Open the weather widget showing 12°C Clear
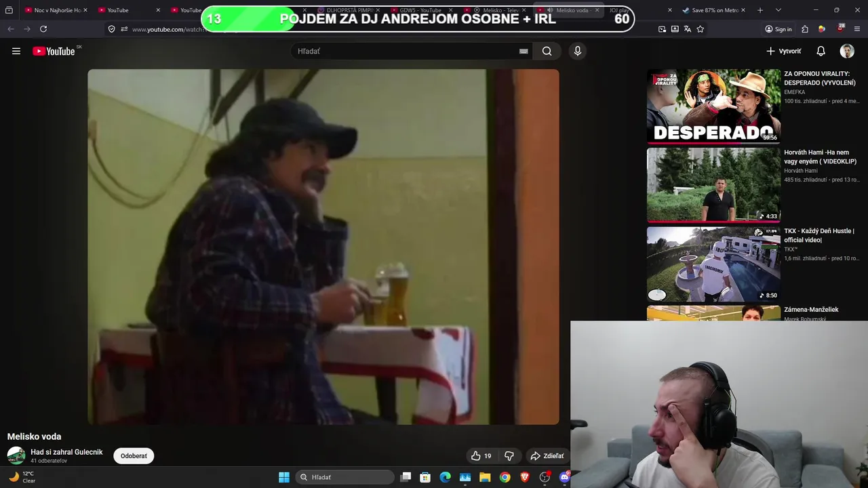The width and height of the screenshot is (868, 488). 22,477
